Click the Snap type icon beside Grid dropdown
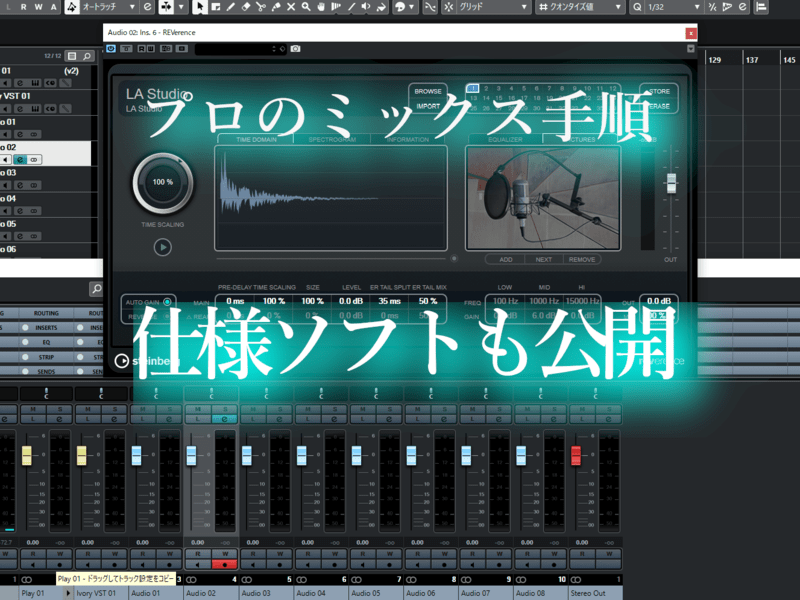 pyautogui.click(x=448, y=7)
